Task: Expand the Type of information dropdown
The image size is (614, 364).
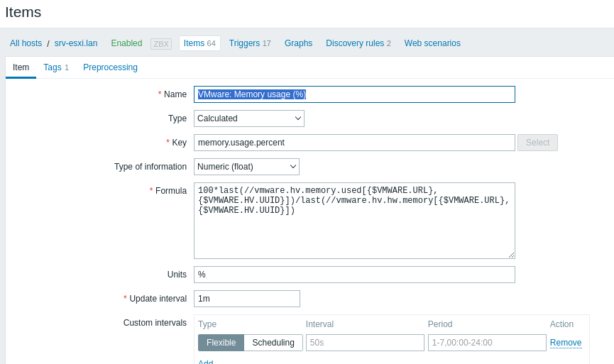Action: tap(246, 167)
